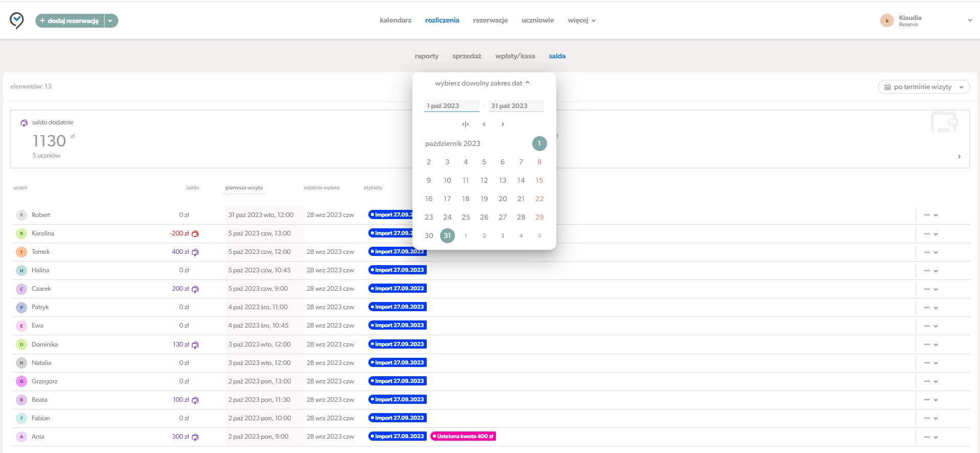Click Grzegorz's avatar icon
The image size is (980, 453).
tap(22, 381)
